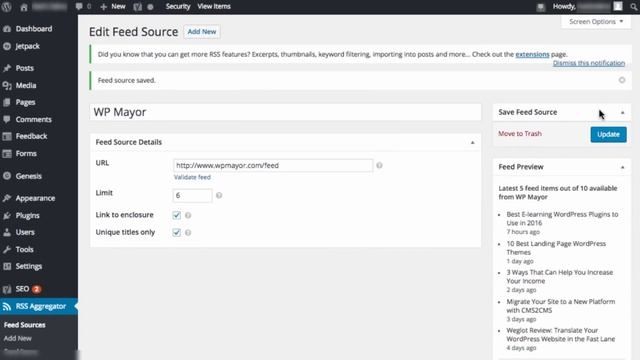Screen dimensions: 640x360
Task: Open 10 Best Landing Page WordPress Themes item
Action: [556, 248]
